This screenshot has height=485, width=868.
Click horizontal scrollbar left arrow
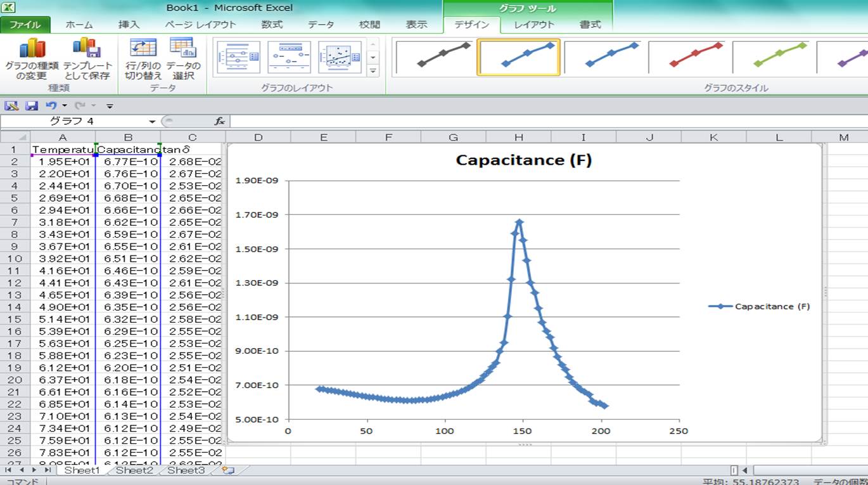pos(745,470)
